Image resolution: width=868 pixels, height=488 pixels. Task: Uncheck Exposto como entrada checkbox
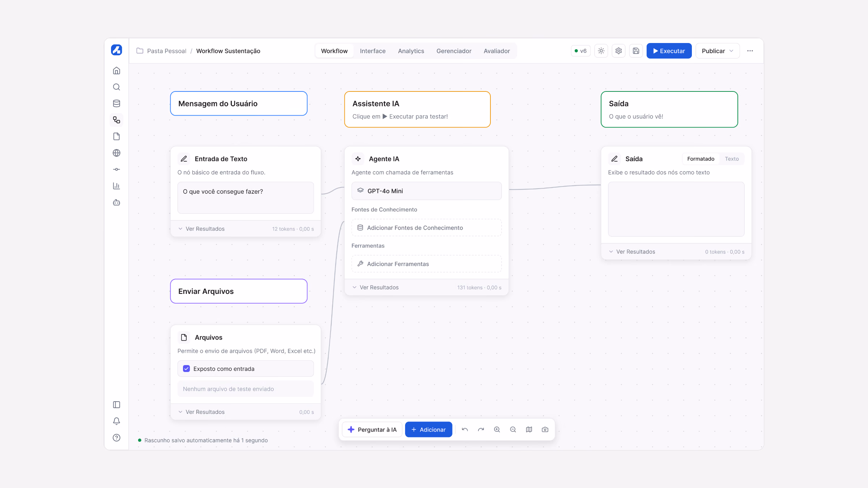click(186, 369)
